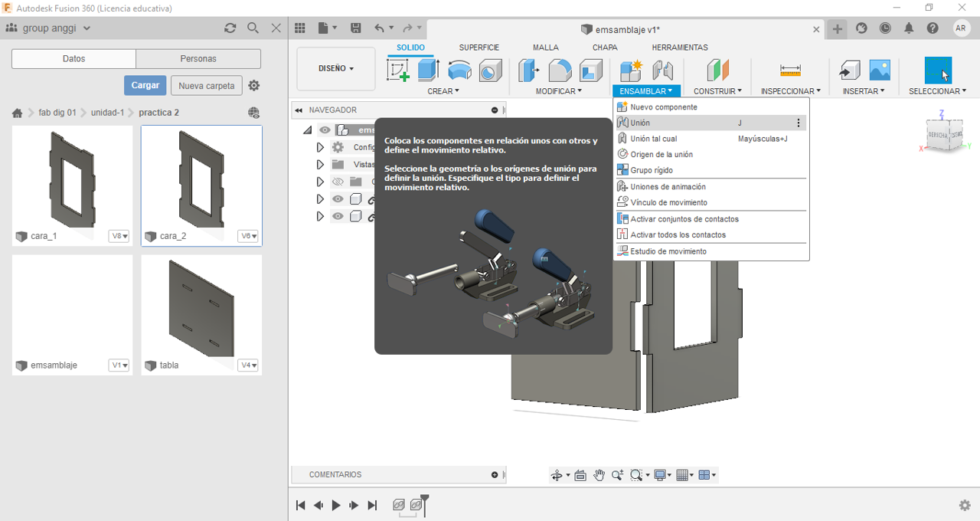
Task: Click the refresh icon in data panel
Action: coord(230,28)
